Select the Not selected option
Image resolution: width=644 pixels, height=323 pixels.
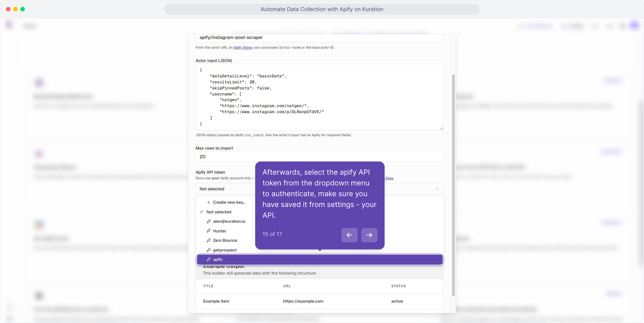pyautogui.click(x=219, y=212)
